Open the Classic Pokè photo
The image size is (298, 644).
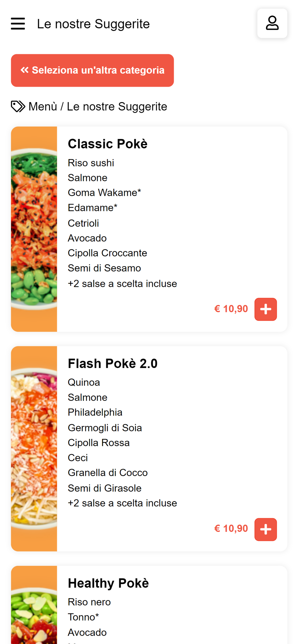tap(34, 229)
